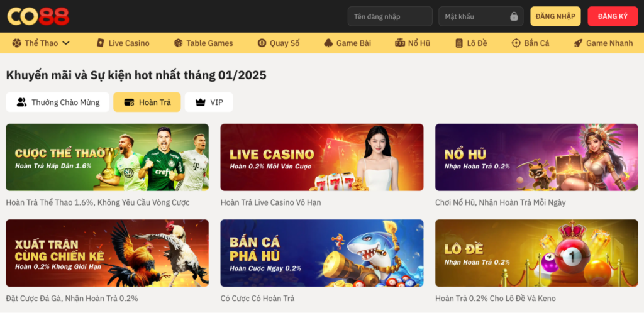Viewport: 644px width, 313px height.
Task: Open the Live Casino promotion banner
Action: (x=322, y=157)
